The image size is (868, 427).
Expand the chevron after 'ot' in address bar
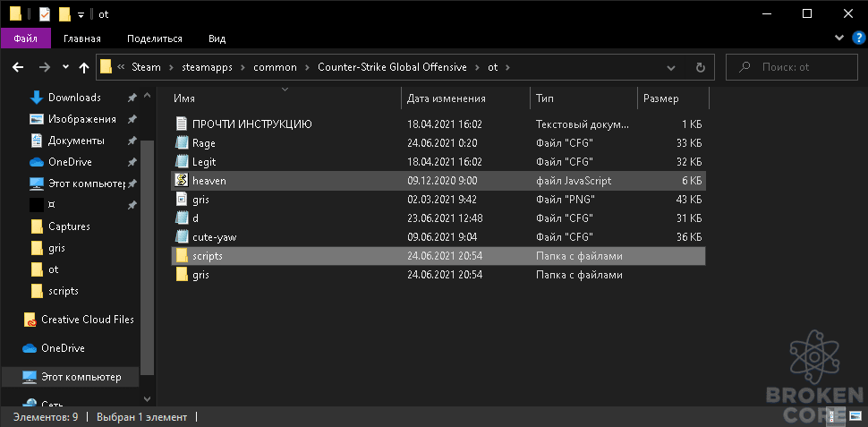[507, 67]
